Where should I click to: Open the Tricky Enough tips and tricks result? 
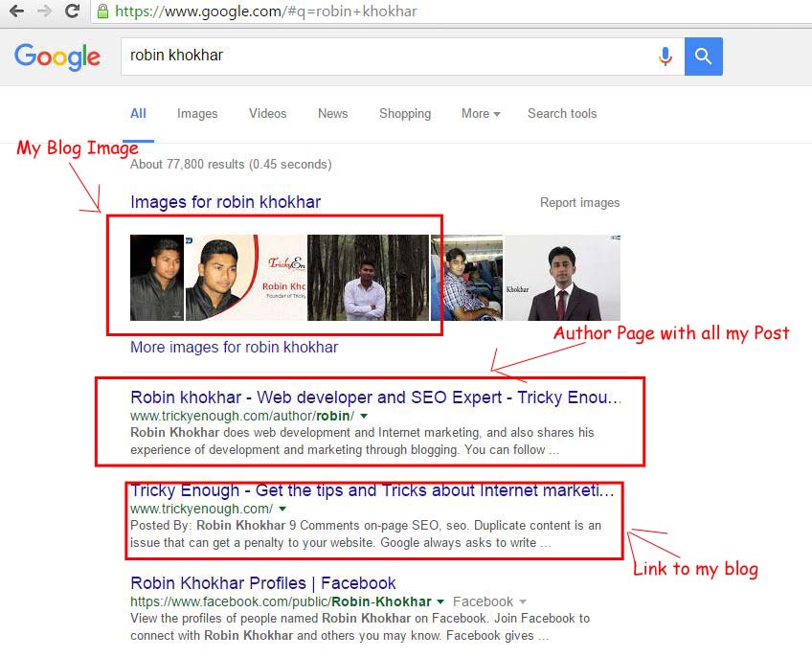tap(372, 490)
